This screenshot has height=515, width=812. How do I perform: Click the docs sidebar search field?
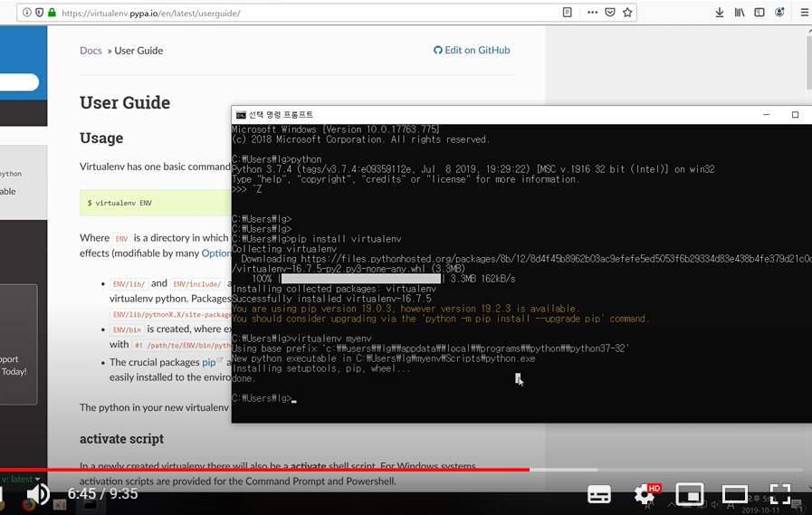click(x=19, y=81)
